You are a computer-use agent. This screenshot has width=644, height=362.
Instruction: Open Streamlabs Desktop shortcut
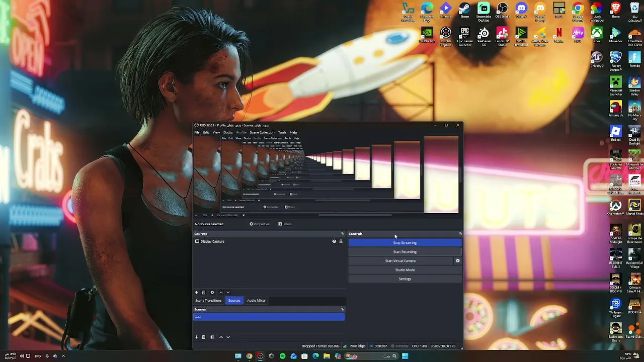[x=484, y=12]
